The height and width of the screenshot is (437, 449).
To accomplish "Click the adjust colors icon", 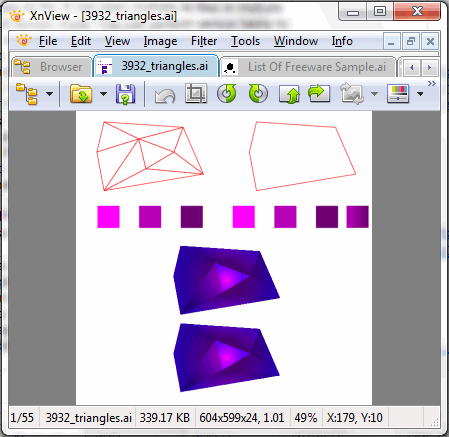I will click(398, 94).
